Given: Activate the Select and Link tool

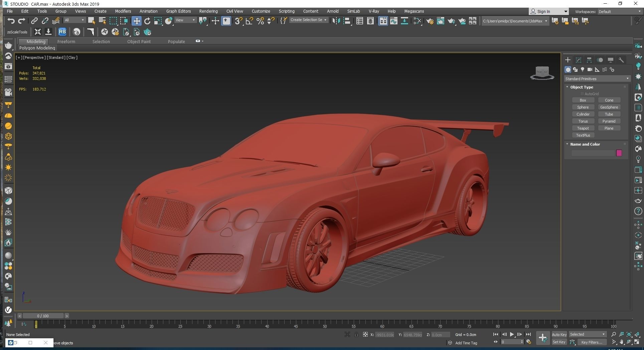Looking at the screenshot, I should [34, 21].
